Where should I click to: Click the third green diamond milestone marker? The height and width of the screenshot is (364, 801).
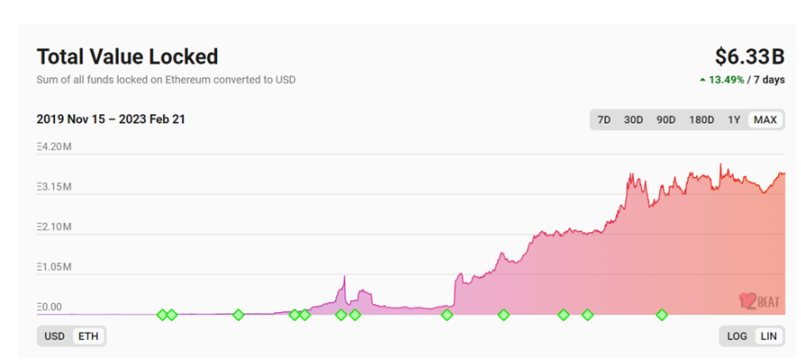pos(238,315)
